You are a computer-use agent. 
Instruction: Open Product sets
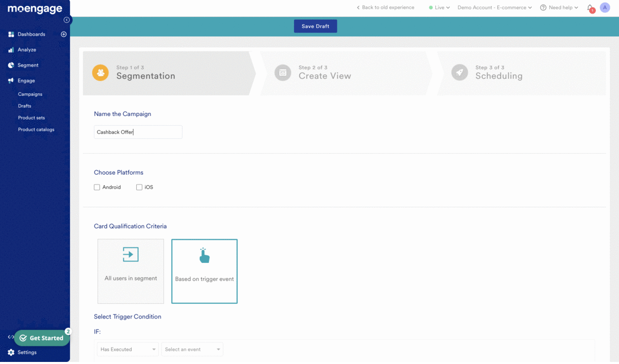click(x=31, y=118)
